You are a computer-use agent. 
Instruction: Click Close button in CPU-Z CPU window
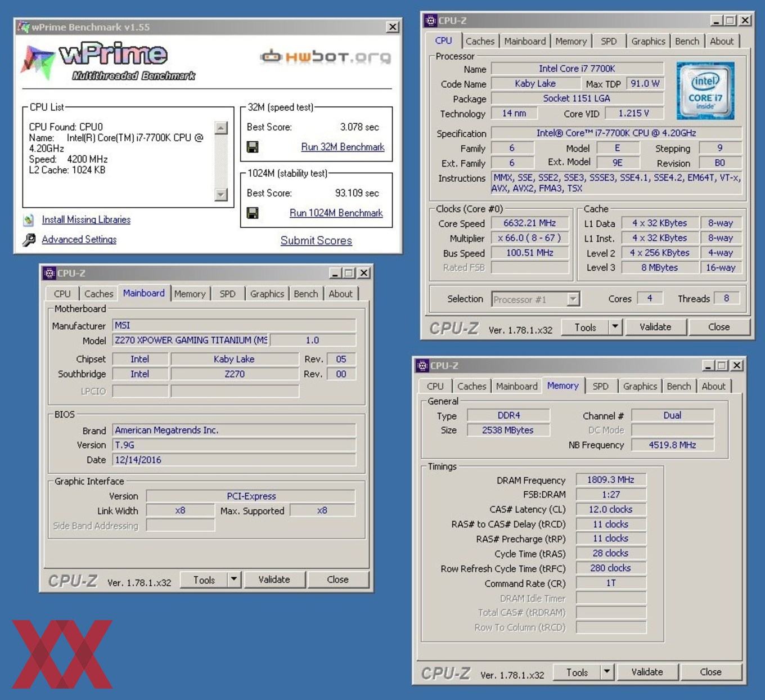click(x=719, y=327)
